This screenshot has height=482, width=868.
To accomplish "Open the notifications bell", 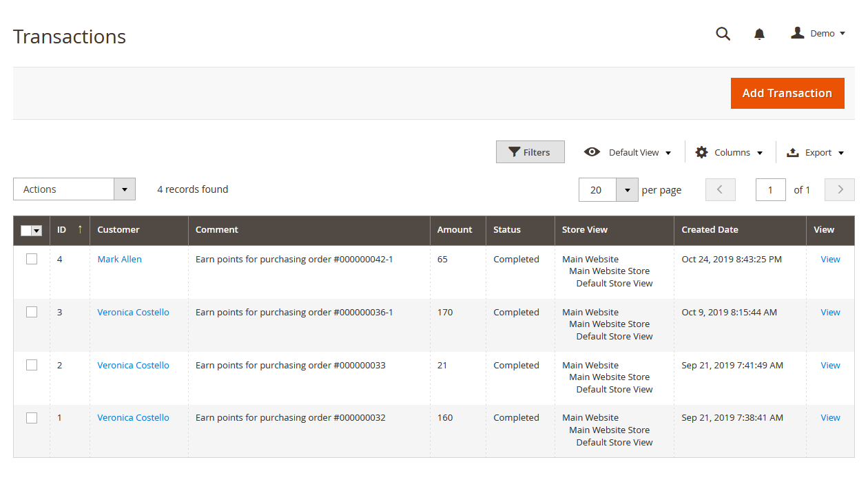I will click(759, 34).
